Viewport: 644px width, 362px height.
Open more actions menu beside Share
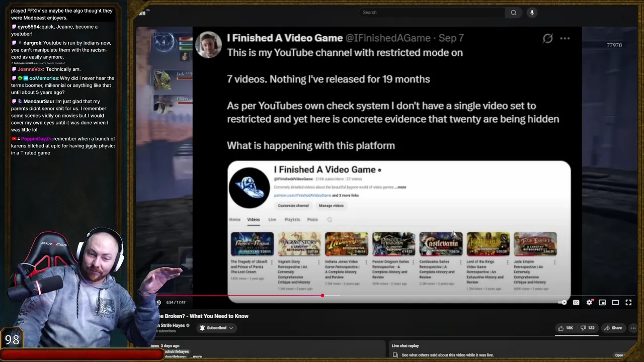click(633, 328)
